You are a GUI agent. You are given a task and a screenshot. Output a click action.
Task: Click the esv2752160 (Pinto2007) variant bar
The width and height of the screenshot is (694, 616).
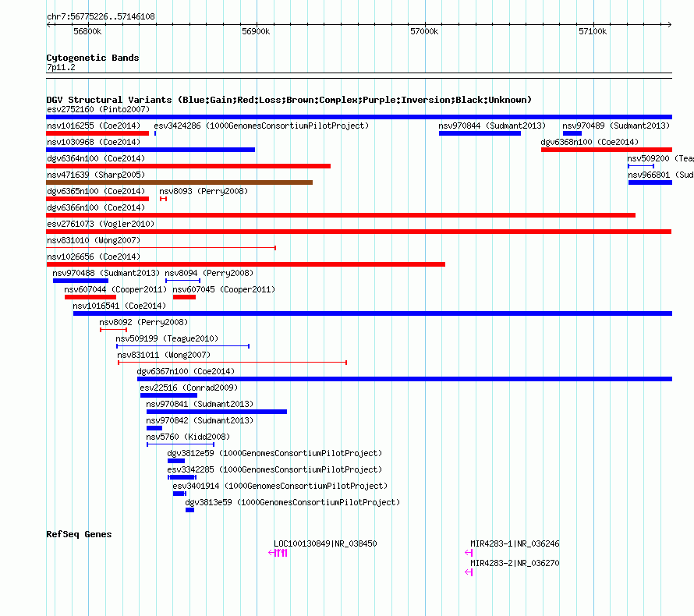pos(359,117)
